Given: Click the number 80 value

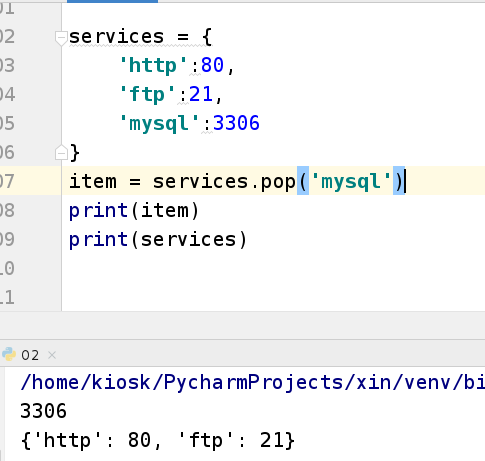Looking at the screenshot, I should [212, 65].
